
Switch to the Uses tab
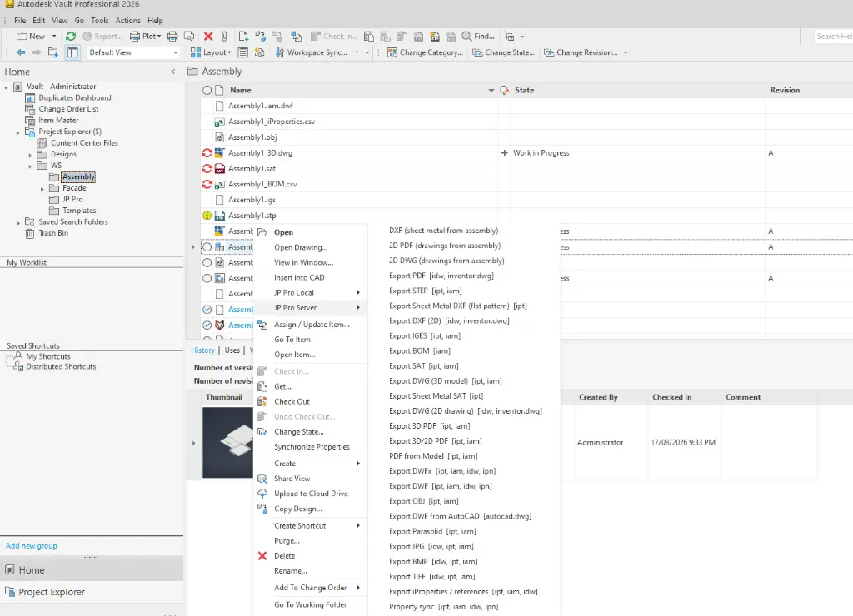click(232, 350)
